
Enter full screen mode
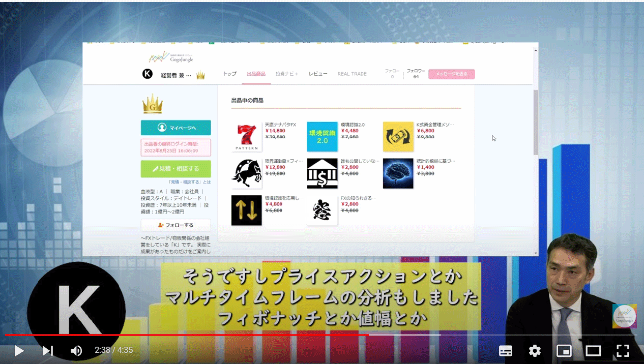point(623,351)
